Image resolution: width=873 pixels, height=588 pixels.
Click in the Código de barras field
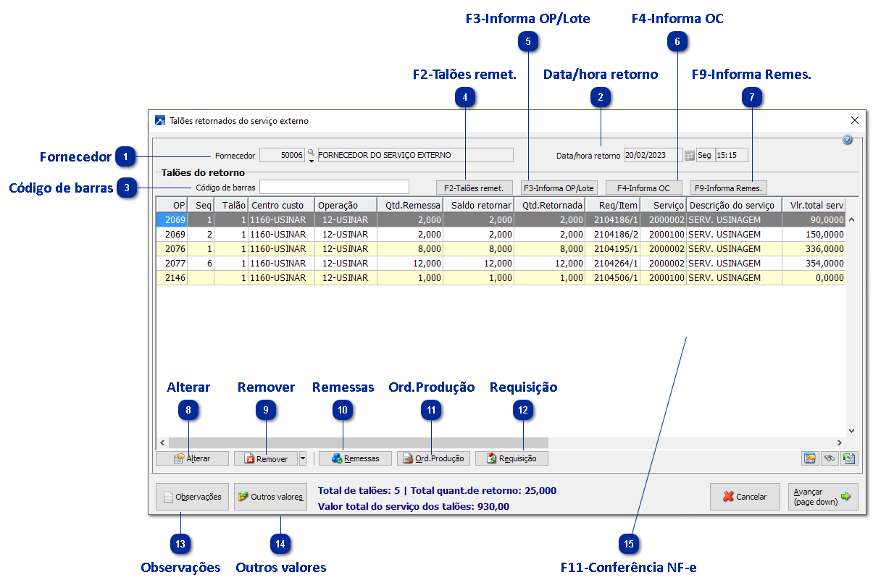coord(334,188)
